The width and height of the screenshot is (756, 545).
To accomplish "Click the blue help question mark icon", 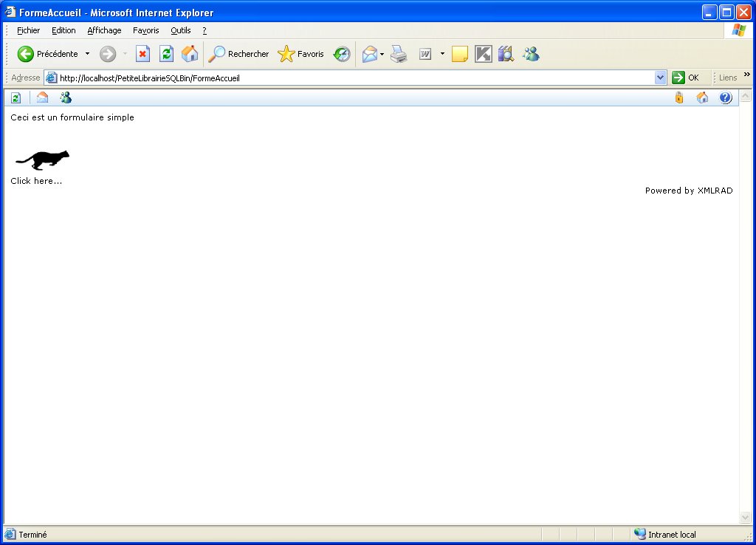I will coord(725,97).
